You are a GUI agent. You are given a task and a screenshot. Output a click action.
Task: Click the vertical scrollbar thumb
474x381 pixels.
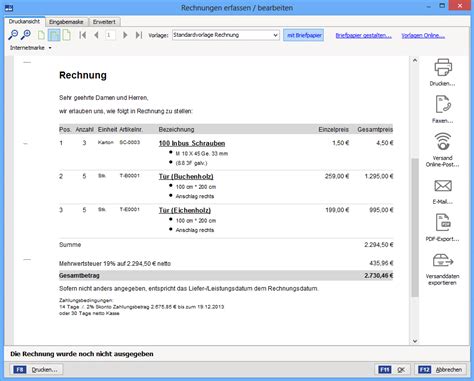[415, 227]
